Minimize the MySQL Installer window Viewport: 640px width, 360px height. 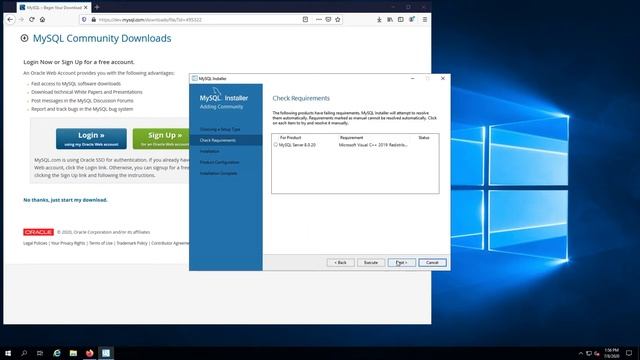[x=412, y=78]
